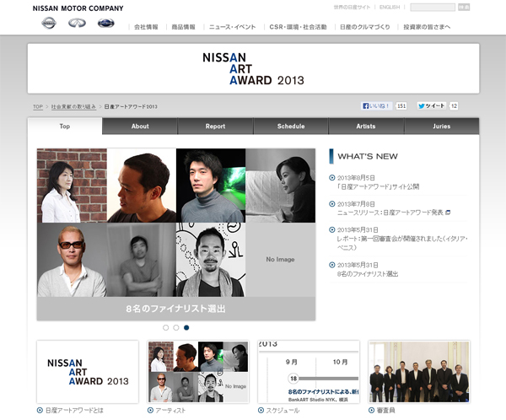Click the Twitter ツイート button

432,106
